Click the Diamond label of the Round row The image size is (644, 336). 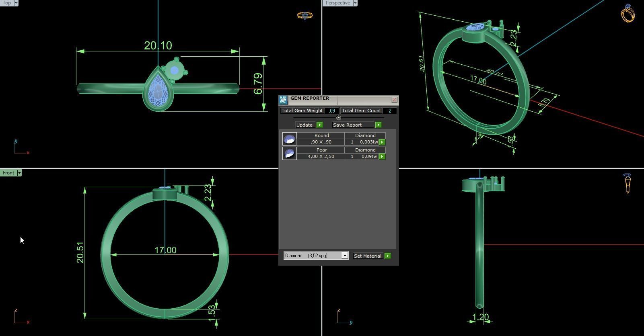(x=365, y=135)
